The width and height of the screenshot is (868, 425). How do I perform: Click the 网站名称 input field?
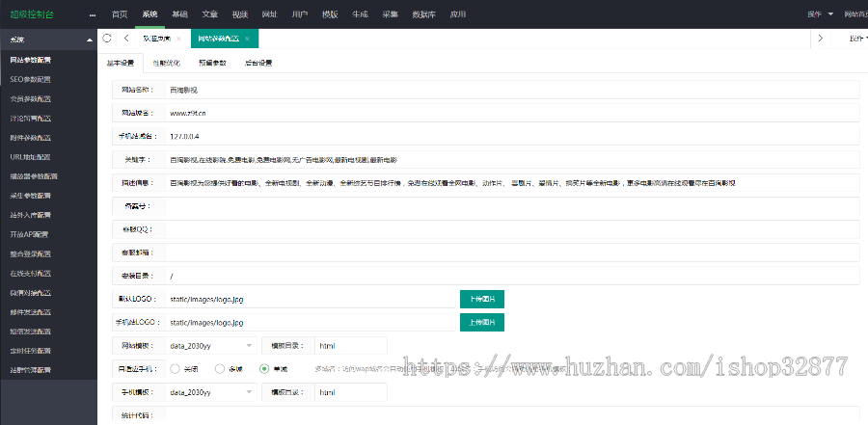point(512,90)
